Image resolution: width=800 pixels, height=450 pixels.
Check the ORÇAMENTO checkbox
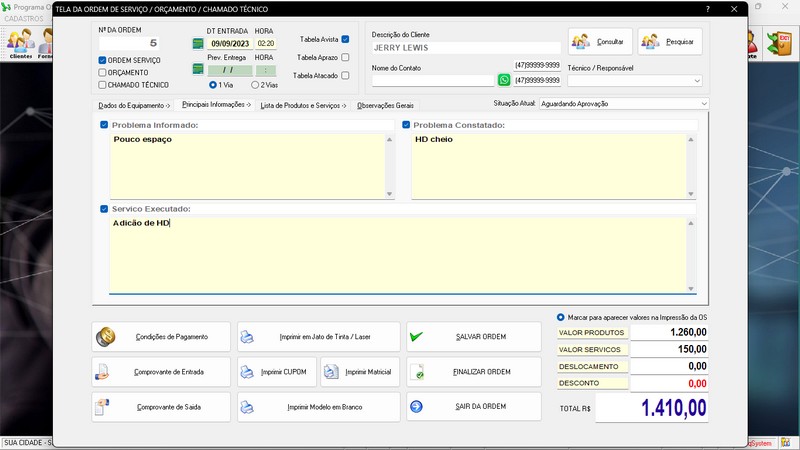click(102, 72)
